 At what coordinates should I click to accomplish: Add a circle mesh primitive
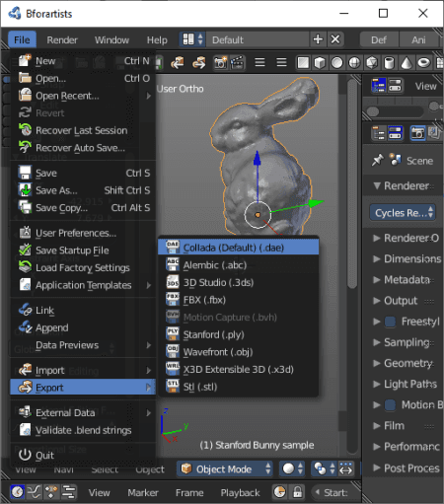[337, 62]
